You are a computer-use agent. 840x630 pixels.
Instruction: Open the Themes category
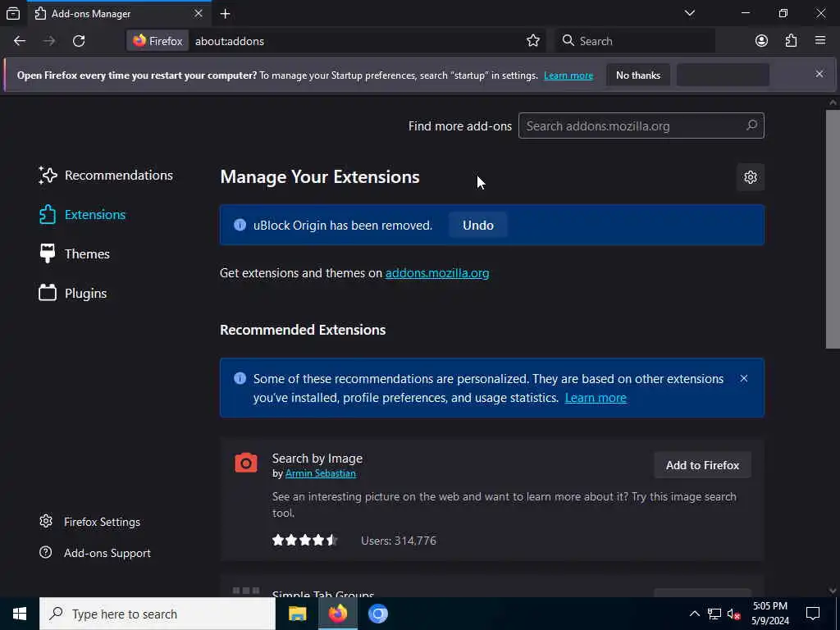[x=75, y=254]
